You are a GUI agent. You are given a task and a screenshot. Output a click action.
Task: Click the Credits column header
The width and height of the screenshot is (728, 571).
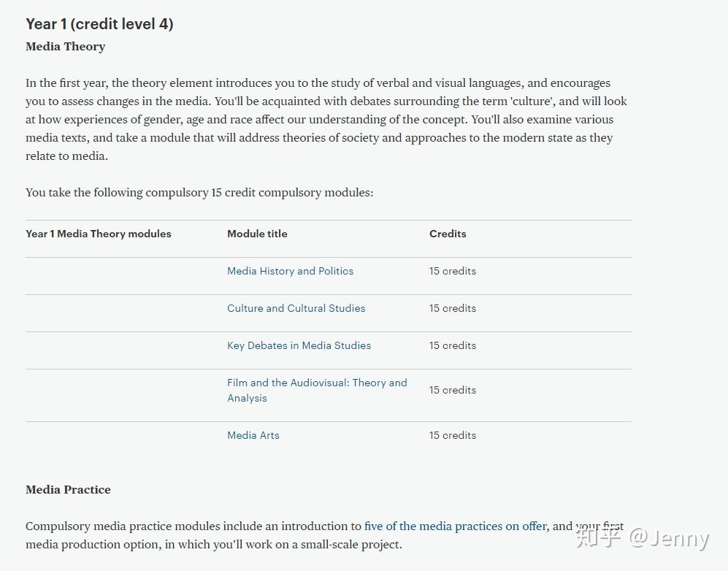[x=448, y=234]
